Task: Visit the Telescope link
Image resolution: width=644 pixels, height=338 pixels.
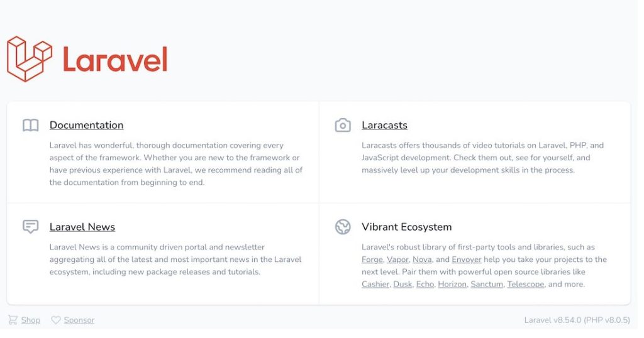Action: coord(526,285)
